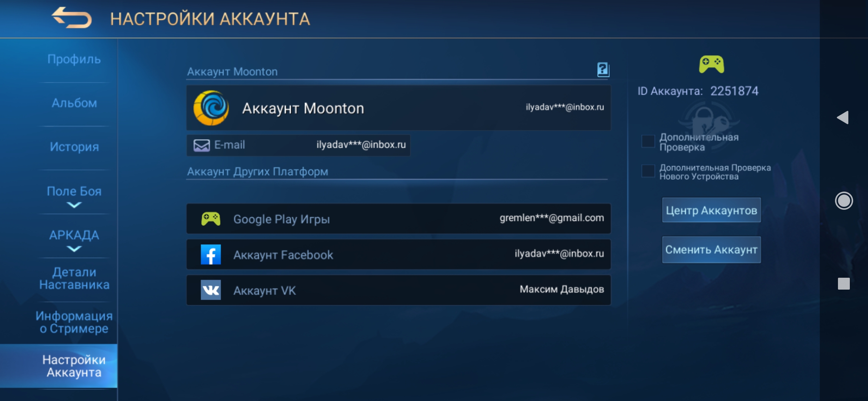Open the Аккаунт VK row

[x=399, y=290]
